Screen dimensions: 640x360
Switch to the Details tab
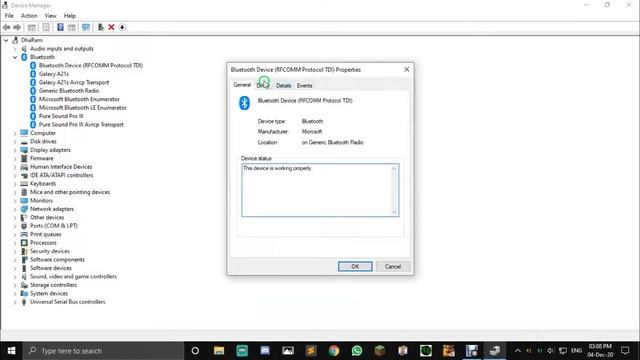283,85
